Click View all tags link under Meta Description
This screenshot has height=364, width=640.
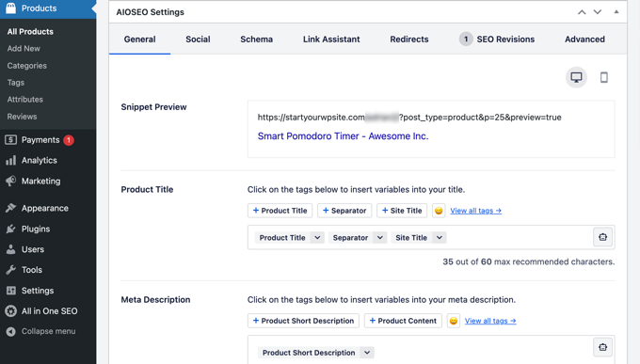point(490,321)
